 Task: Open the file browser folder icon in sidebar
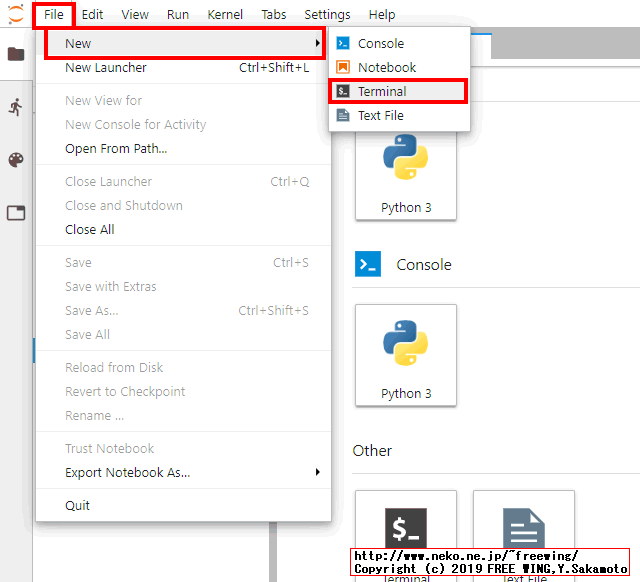pos(16,54)
